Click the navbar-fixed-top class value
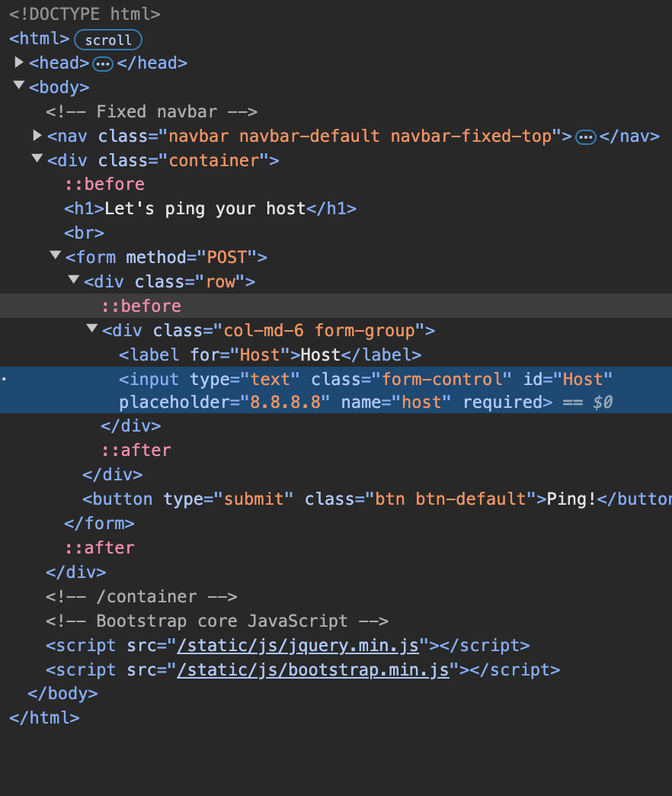The width and height of the screenshot is (672, 796). 471,136
